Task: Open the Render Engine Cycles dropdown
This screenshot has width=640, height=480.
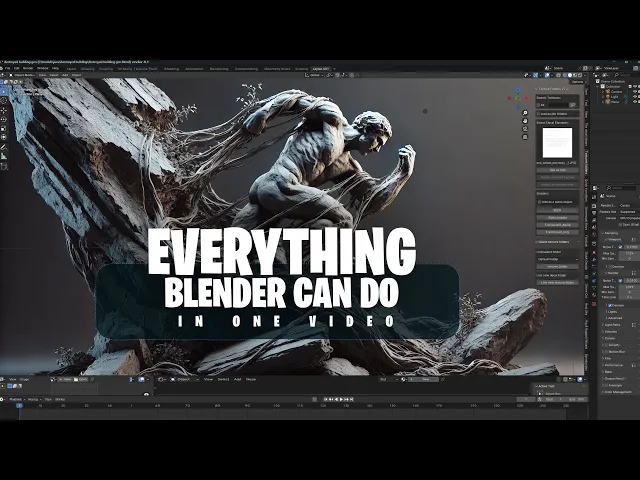Action: point(629,205)
